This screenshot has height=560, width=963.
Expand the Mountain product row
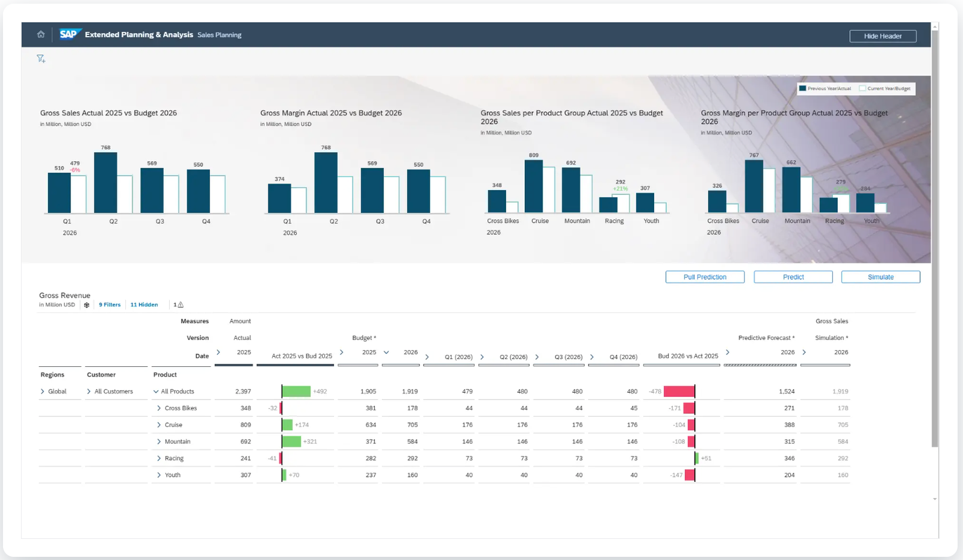[159, 442]
